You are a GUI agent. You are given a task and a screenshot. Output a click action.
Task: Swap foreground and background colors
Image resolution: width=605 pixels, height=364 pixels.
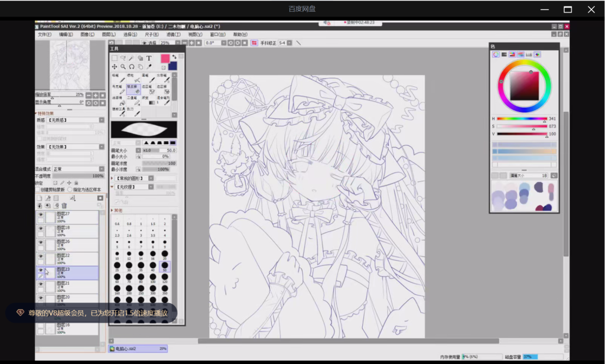(x=175, y=57)
